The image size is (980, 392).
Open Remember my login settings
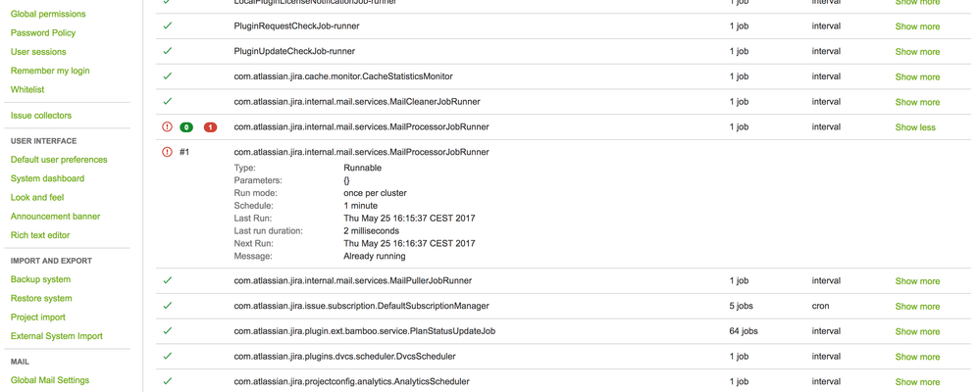tap(50, 71)
